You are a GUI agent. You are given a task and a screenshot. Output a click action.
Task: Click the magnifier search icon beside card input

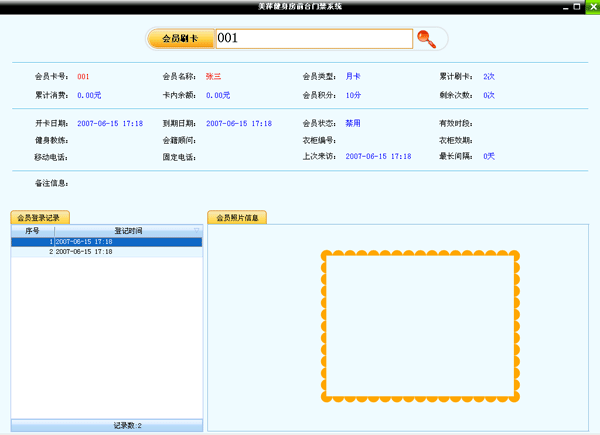tap(427, 39)
